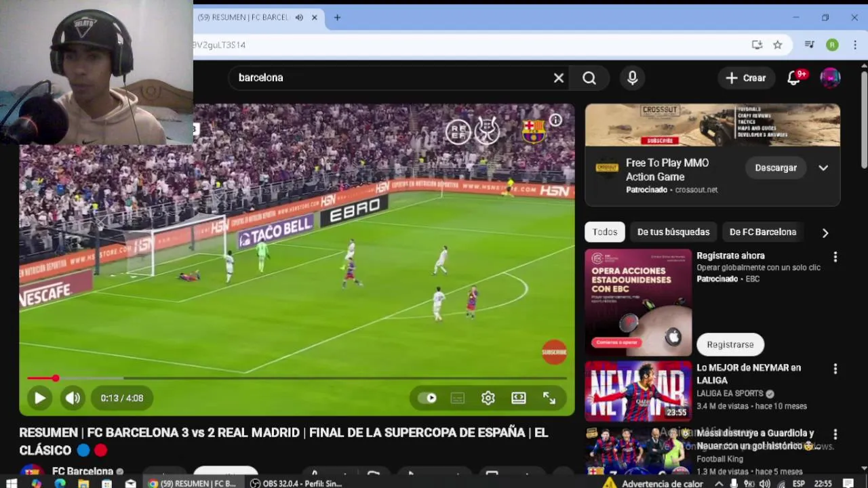This screenshot has height=488, width=868.
Task: Open the FC Barcelona channel name
Action: click(83, 471)
